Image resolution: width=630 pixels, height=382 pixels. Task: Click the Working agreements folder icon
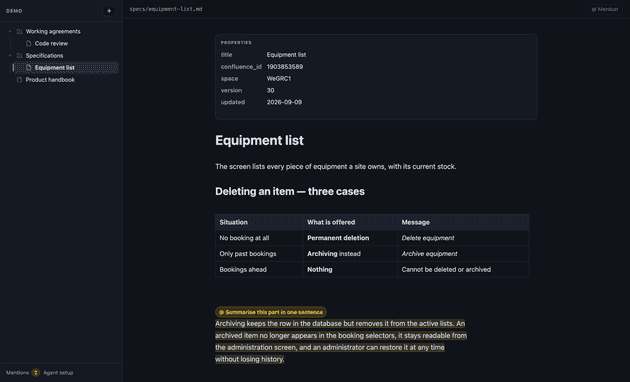19,31
